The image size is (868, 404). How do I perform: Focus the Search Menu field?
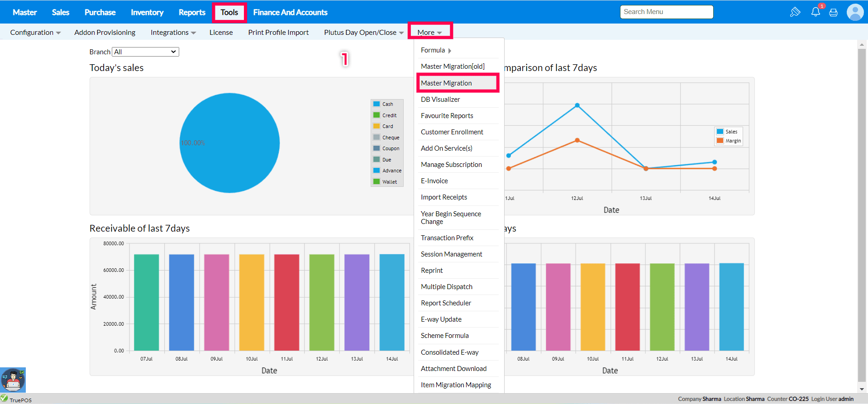[666, 12]
